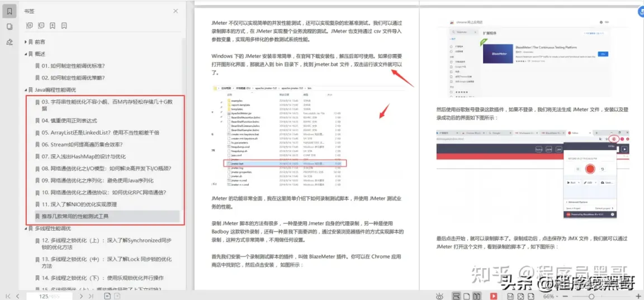
Task: Collapse the 概述 bookmark node
Action: coord(26,54)
